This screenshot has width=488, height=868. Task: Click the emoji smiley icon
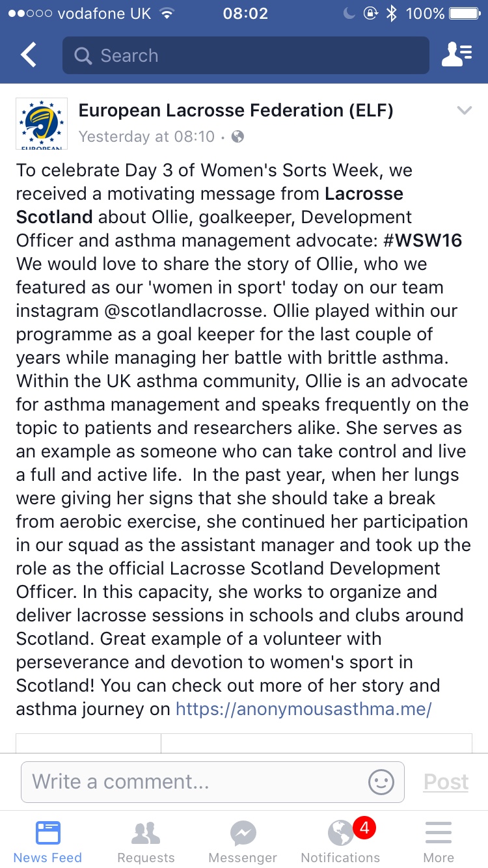coord(381,781)
